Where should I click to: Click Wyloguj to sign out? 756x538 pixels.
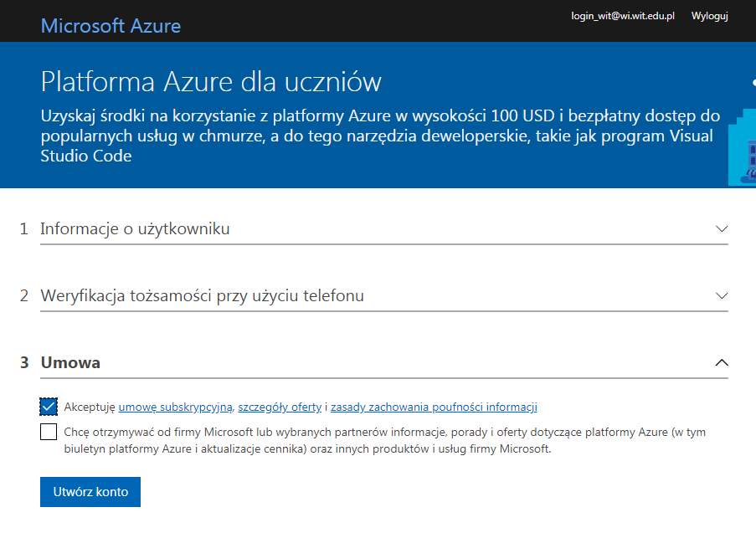(709, 16)
